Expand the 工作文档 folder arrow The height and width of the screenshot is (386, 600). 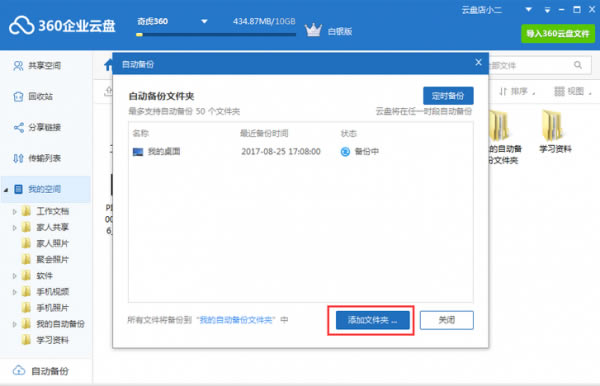(x=15, y=211)
